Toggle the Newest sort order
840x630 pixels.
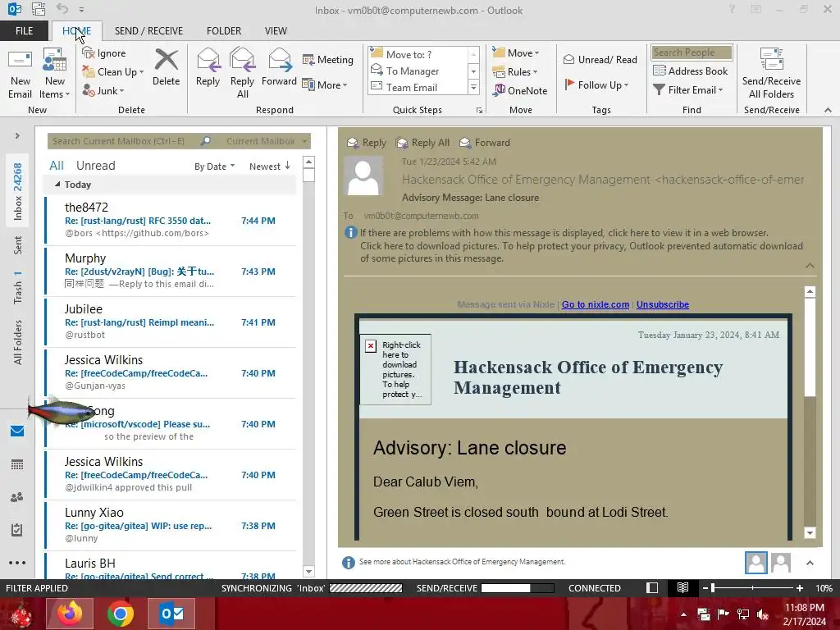269,167
